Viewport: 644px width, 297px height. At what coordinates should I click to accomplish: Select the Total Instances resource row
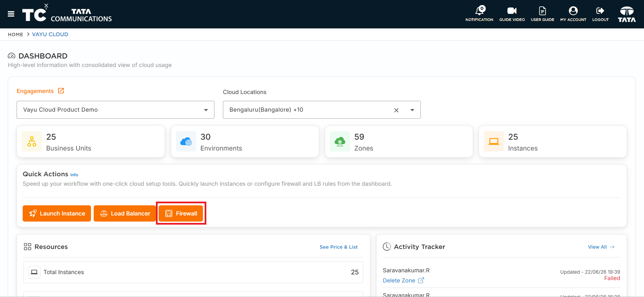pyautogui.click(x=193, y=272)
